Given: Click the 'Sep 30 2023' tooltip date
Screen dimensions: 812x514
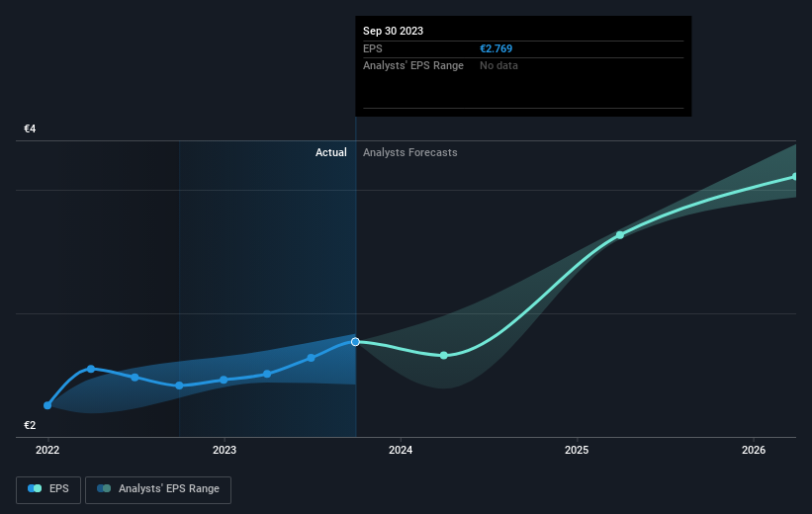Looking at the screenshot, I should pos(393,31).
